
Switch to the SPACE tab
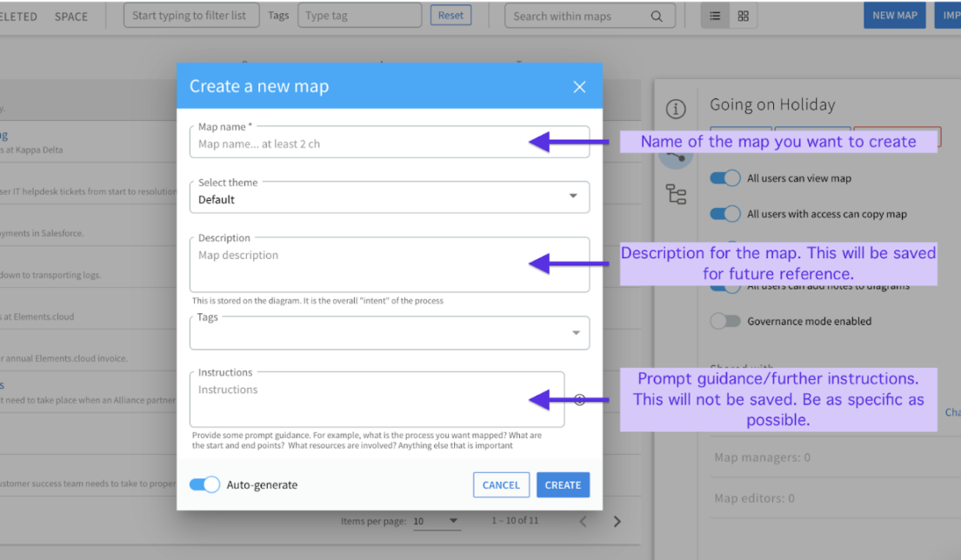tap(71, 16)
